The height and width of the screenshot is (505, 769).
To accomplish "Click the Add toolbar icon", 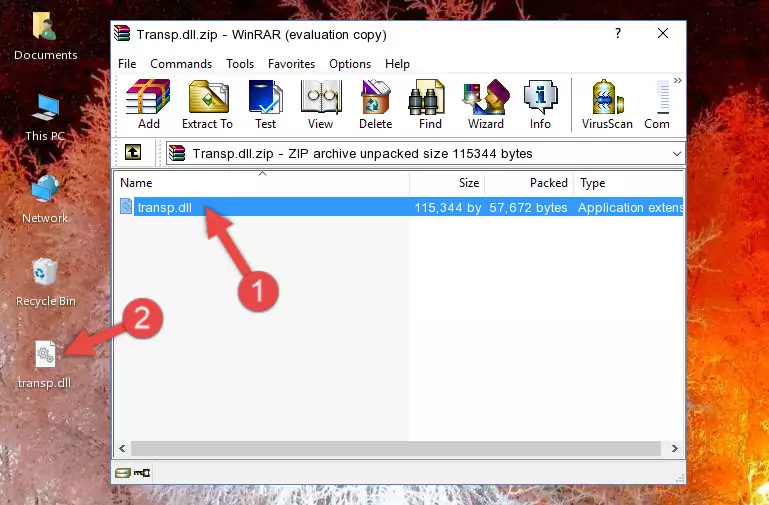I will coord(148,104).
